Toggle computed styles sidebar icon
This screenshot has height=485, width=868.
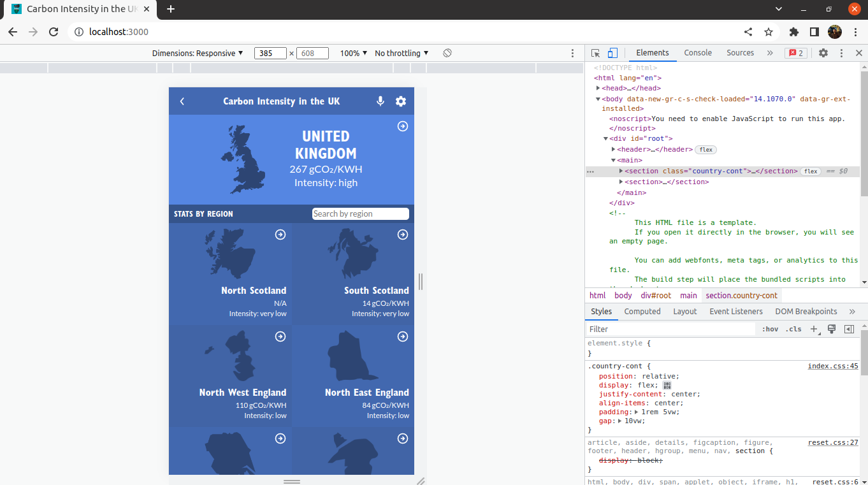849,329
